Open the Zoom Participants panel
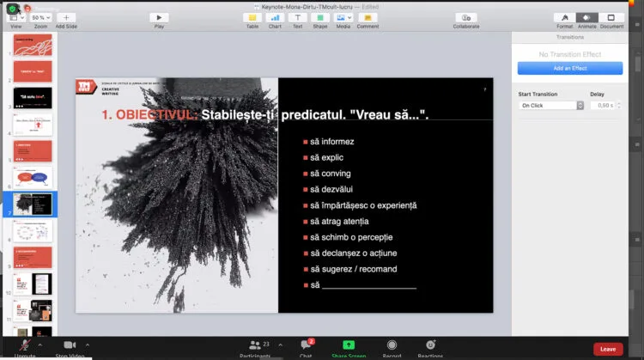This screenshot has width=644, height=360. [255, 348]
